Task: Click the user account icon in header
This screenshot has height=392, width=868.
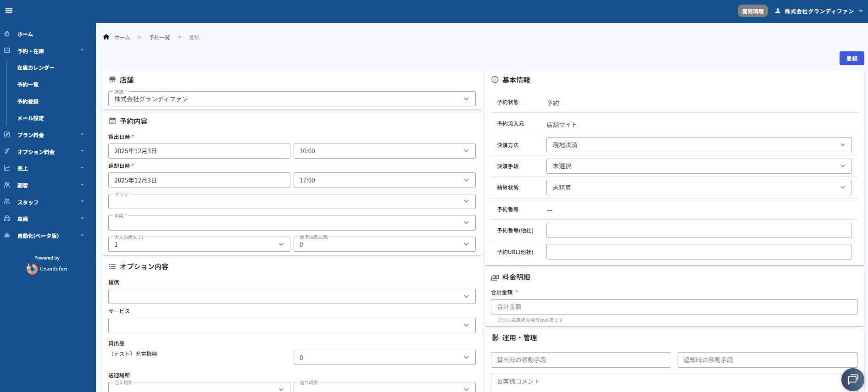Action: pyautogui.click(x=778, y=11)
